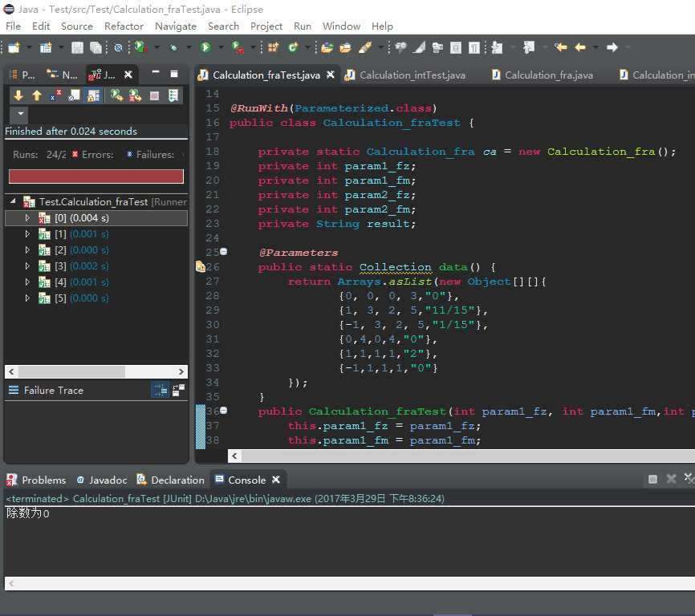Launch Debug with the bug icon
695x616 pixels.
click(173, 47)
